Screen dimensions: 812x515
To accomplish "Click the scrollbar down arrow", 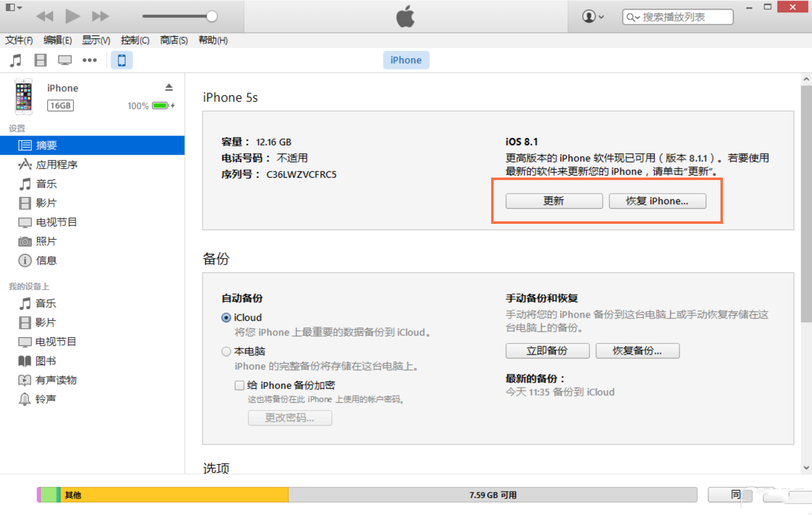I will click(806, 468).
